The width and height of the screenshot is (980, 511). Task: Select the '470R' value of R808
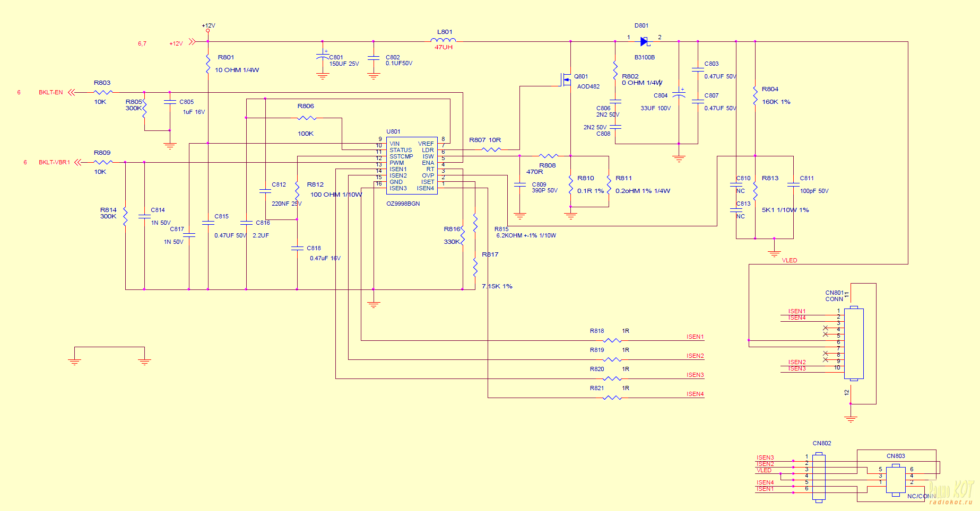coord(535,172)
